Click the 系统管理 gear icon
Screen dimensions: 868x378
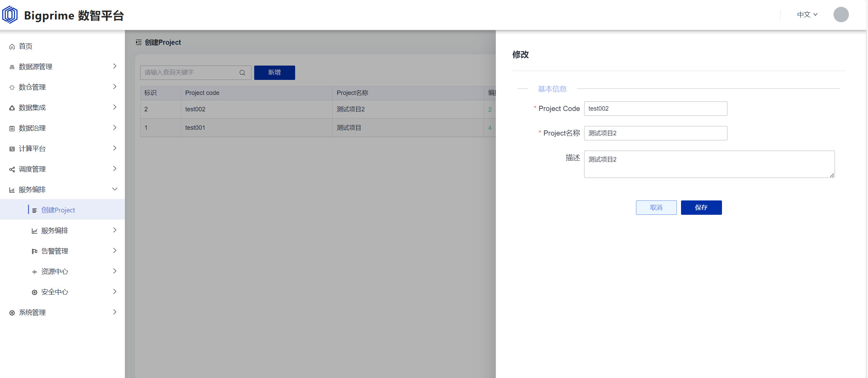click(12, 313)
